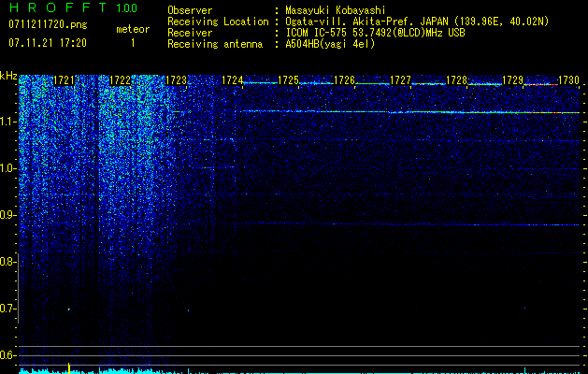Click the Receiving Location label
588x374 pixels.
[218, 22]
